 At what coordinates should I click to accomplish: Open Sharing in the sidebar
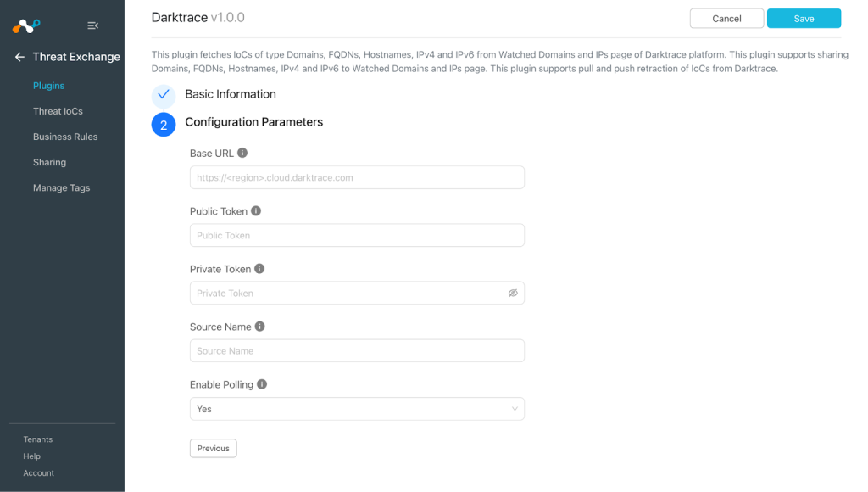pyautogui.click(x=49, y=162)
